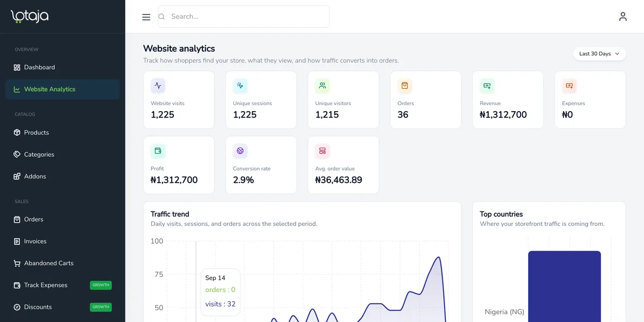Click the Track Expenses wallet icon

tap(17, 286)
